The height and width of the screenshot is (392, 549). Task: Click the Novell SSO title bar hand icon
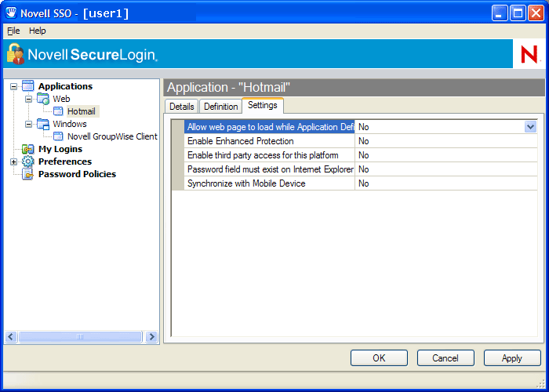(x=11, y=13)
